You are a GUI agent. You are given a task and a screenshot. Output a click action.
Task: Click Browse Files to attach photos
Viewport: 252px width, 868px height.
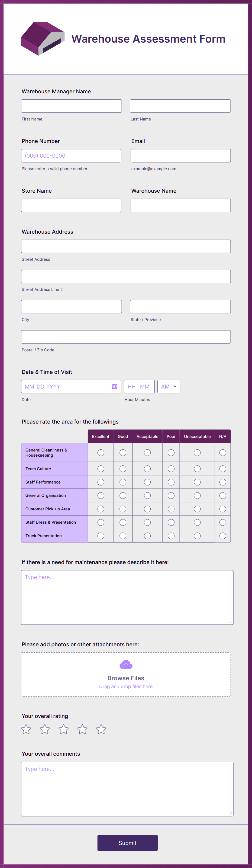[x=126, y=678]
